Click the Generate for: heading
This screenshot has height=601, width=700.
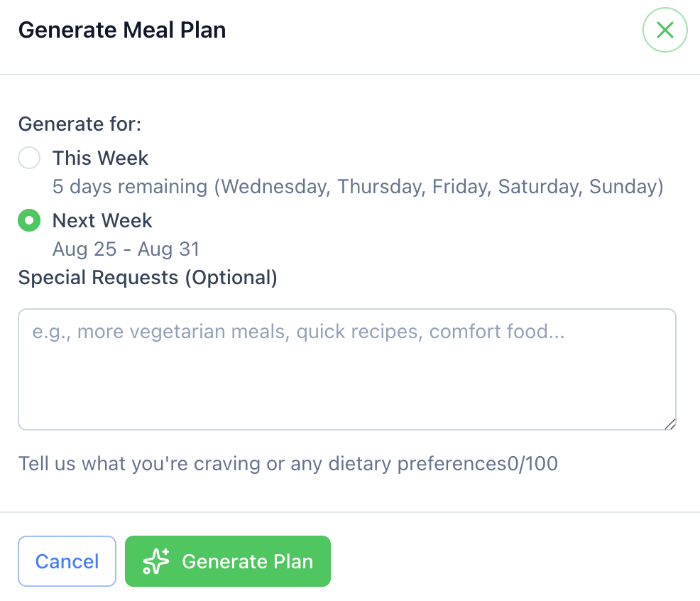[x=80, y=124]
